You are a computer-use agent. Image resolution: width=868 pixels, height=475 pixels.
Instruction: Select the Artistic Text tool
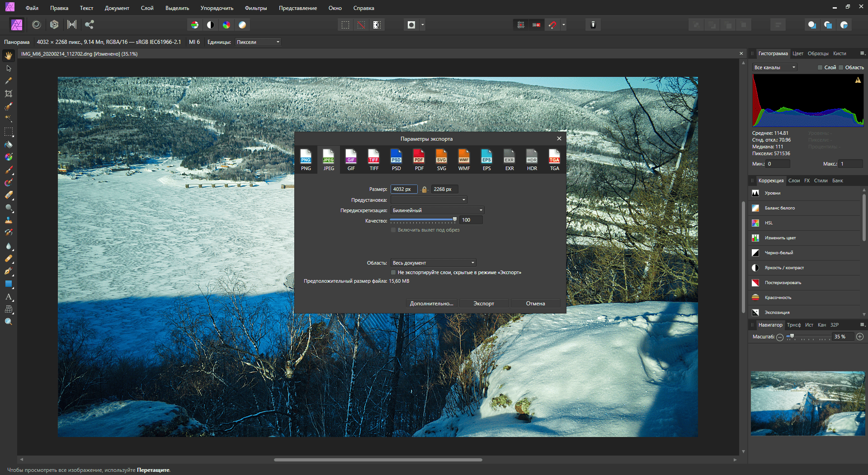pyautogui.click(x=9, y=297)
